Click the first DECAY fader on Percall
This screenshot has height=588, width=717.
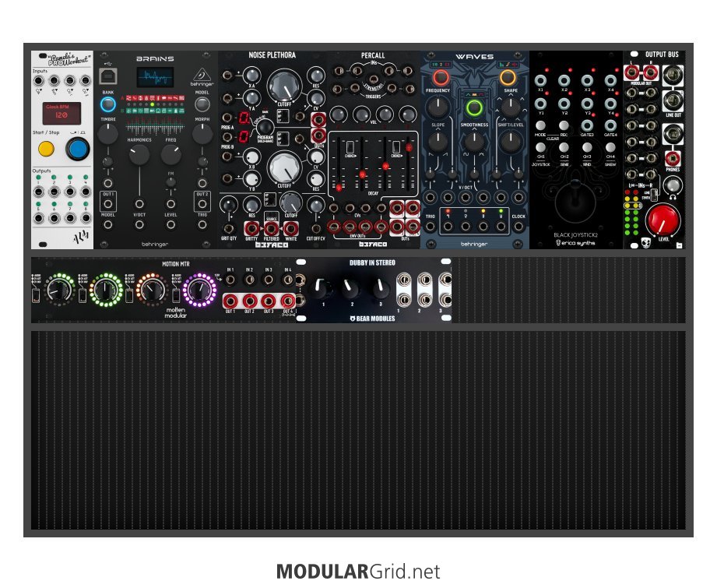(x=339, y=187)
